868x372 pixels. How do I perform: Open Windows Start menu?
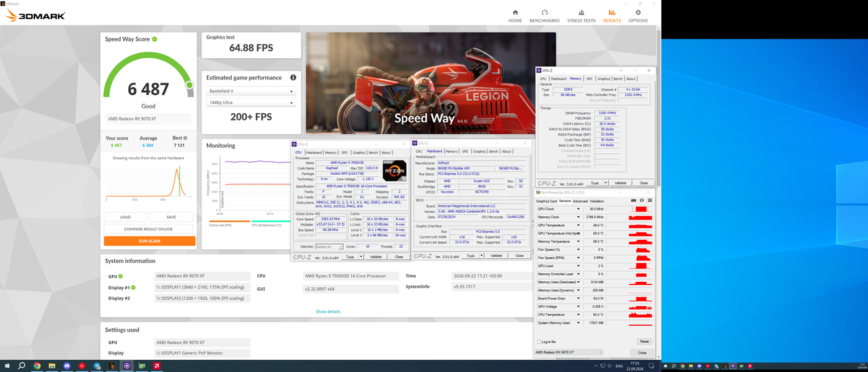click(x=7, y=365)
